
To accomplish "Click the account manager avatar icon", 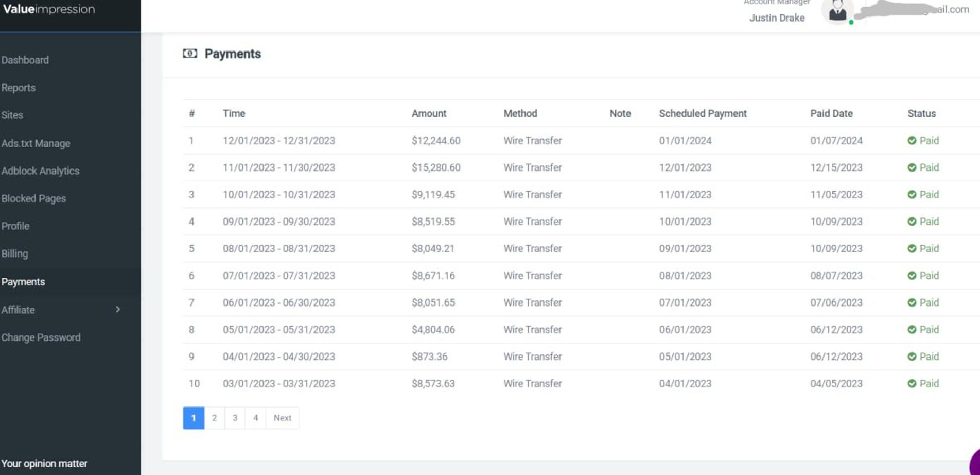I will tap(837, 11).
